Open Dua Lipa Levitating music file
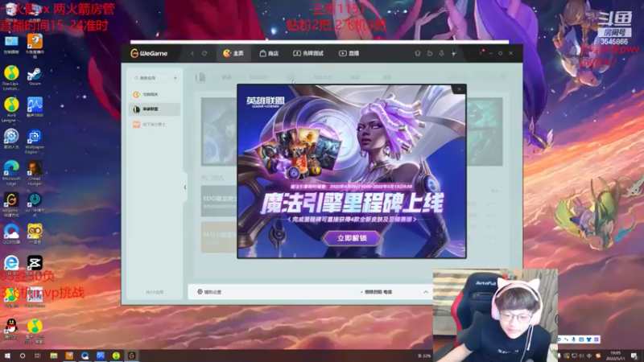644x362 pixels. pos(11,78)
